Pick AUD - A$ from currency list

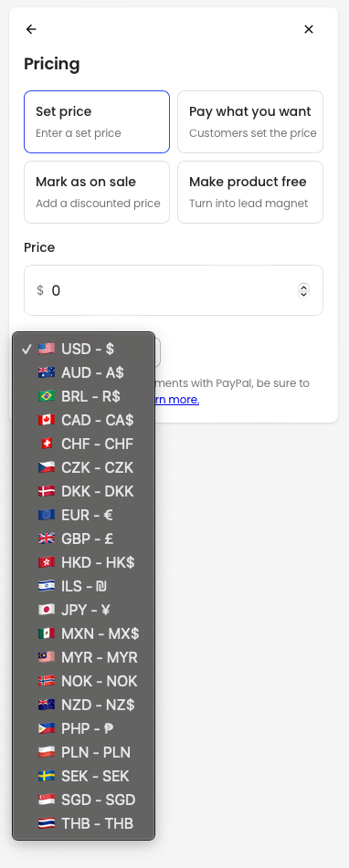click(x=84, y=372)
